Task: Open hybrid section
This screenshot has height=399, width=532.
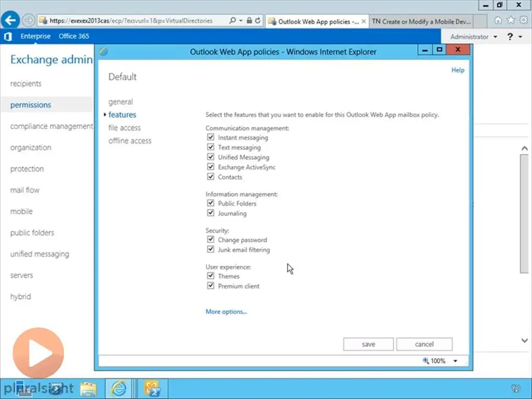Action: 20,296
